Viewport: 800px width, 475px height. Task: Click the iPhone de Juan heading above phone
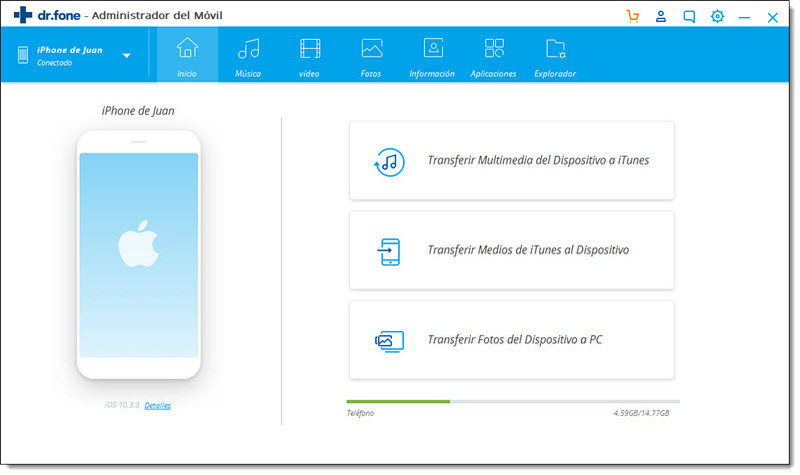point(138,111)
